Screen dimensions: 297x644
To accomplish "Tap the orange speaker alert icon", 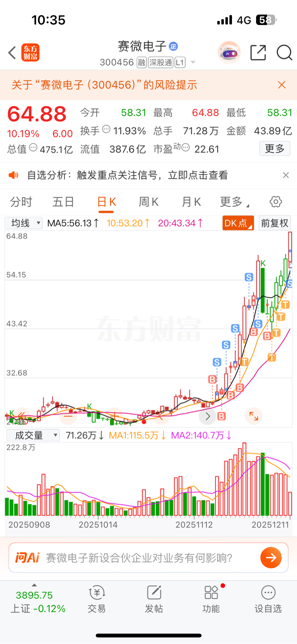I will tap(14, 175).
